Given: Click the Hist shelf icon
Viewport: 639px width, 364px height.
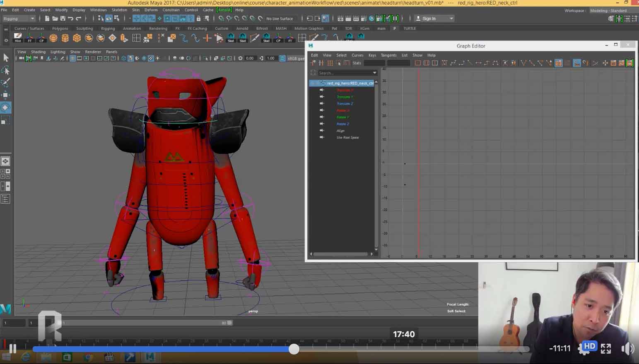Looking at the screenshot, I should (x=18, y=38).
